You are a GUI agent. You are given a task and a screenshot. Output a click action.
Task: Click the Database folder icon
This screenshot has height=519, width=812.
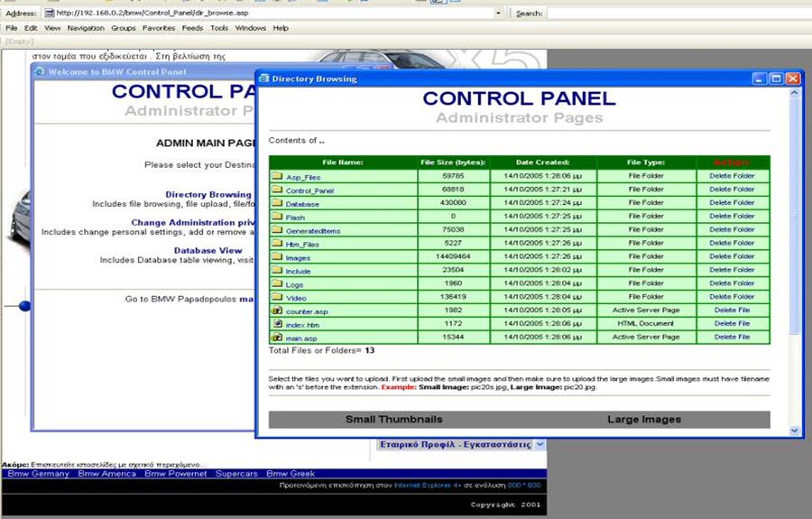pos(277,203)
